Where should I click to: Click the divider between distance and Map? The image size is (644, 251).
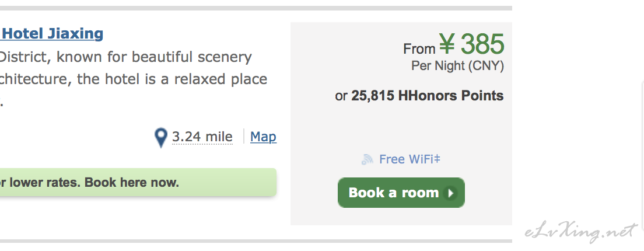tap(244, 137)
